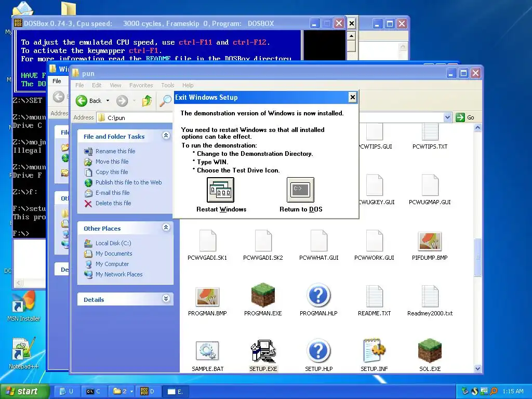Select the README.TXT file icon

tap(374, 296)
